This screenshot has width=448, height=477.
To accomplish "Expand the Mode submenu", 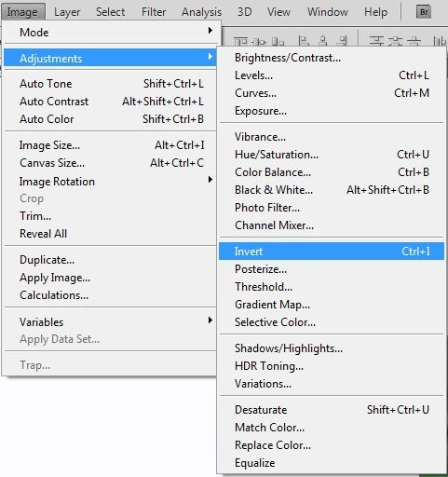I will pyautogui.click(x=110, y=32).
